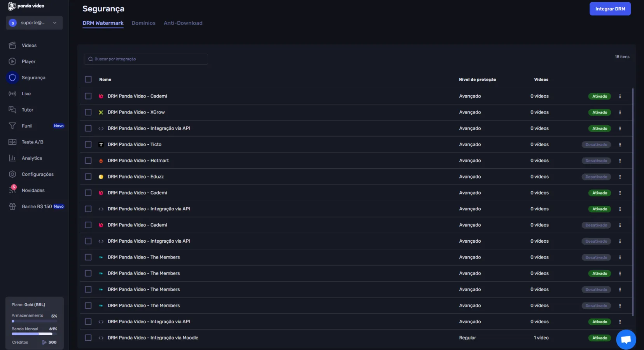Click the Ganhe R$ 150 gift icon

pos(12,206)
